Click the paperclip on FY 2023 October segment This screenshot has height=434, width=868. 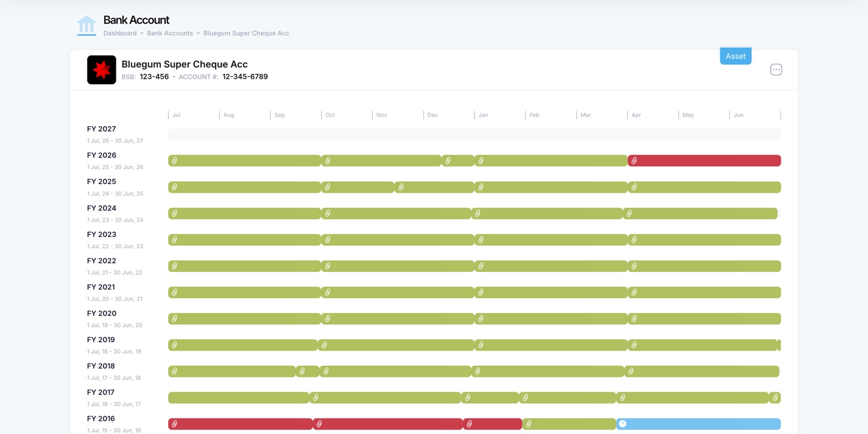[x=328, y=240]
